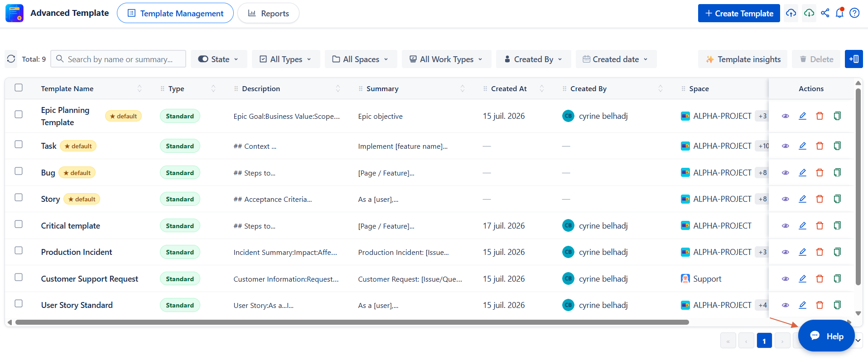Open the share icon in header
Screen dimensions: 868x361
coord(825,13)
